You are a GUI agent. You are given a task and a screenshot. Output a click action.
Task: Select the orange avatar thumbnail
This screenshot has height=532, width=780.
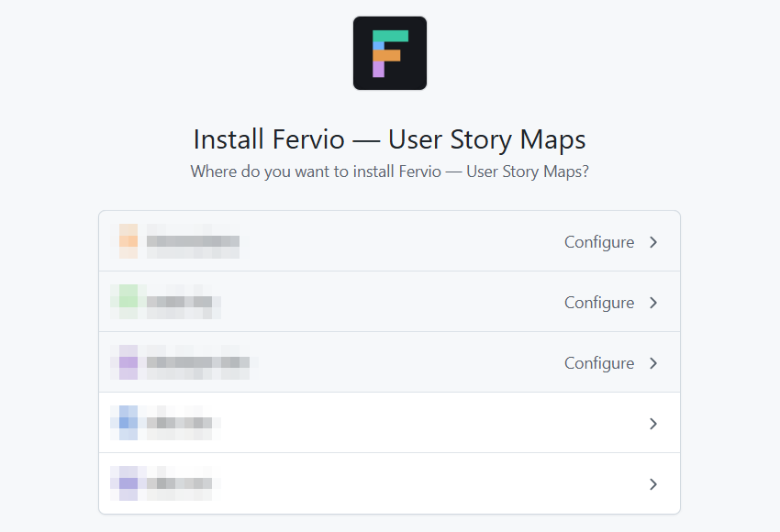coord(128,241)
